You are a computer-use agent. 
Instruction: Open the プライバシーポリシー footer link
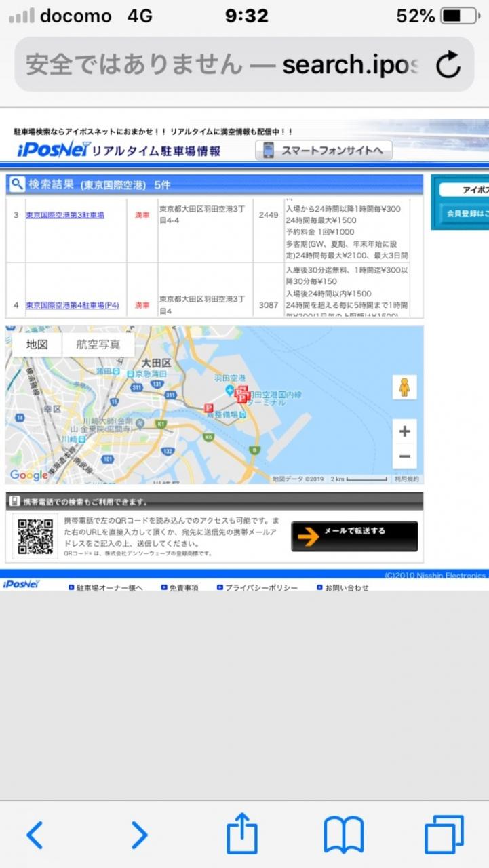click(x=261, y=587)
